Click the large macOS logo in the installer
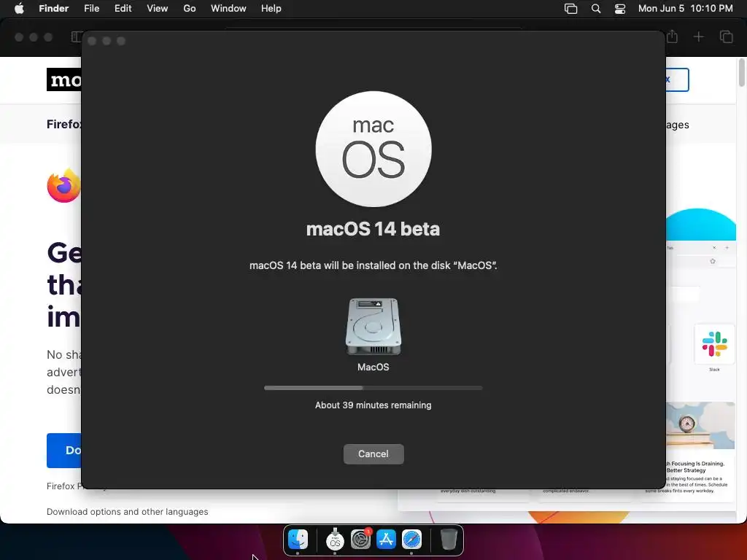Screen dimensions: 747x560 373,149
